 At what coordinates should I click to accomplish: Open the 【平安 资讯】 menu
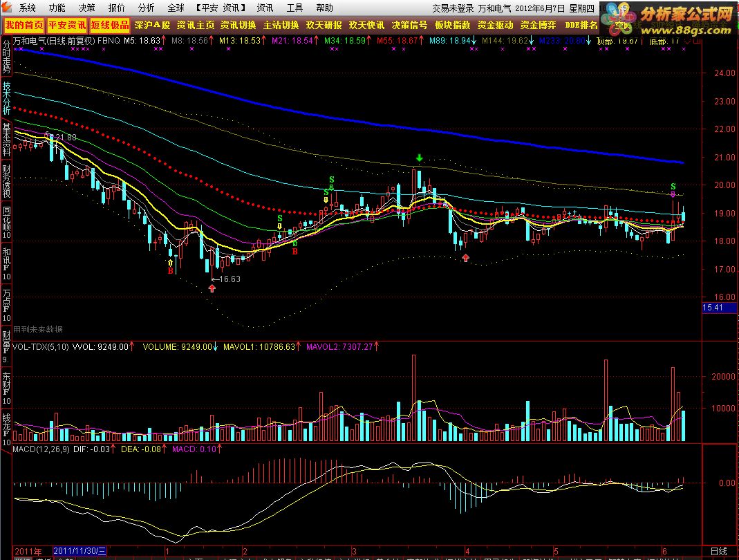pos(221,8)
